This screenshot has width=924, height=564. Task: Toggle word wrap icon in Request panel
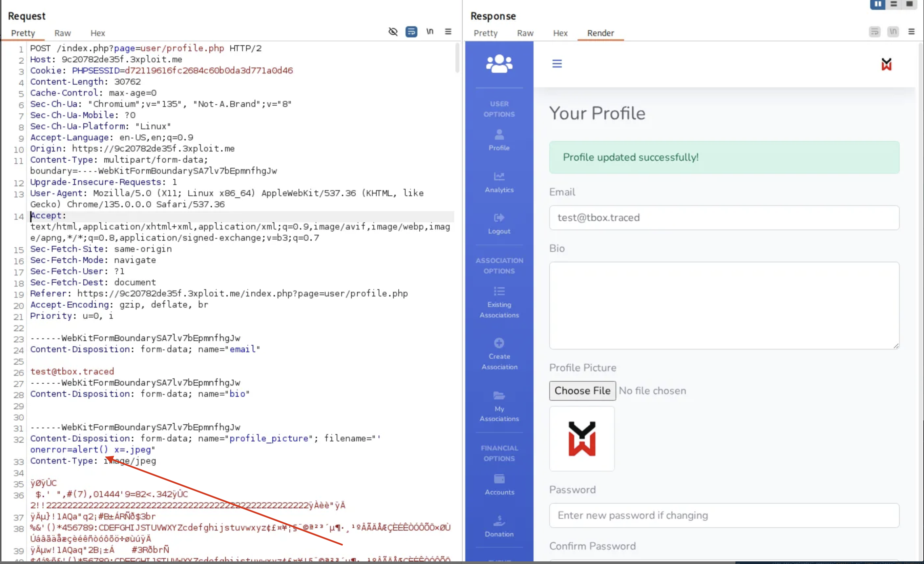point(411,31)
